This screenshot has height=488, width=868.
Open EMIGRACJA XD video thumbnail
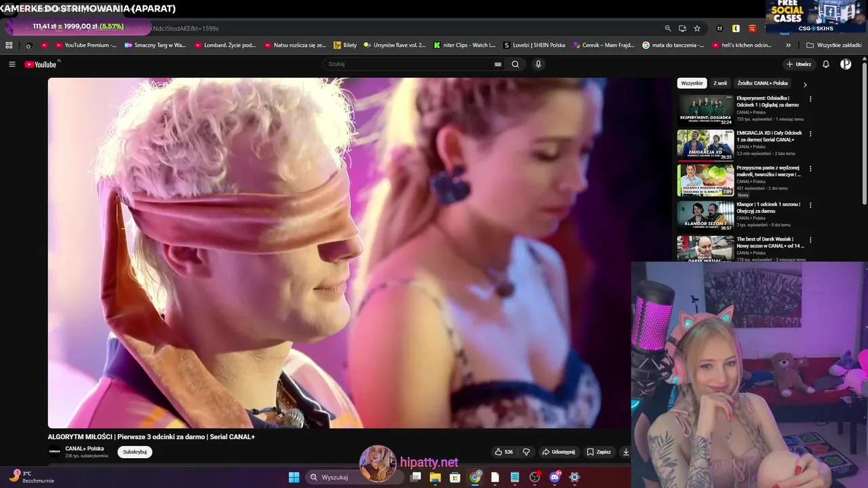[x=705, y=144]
